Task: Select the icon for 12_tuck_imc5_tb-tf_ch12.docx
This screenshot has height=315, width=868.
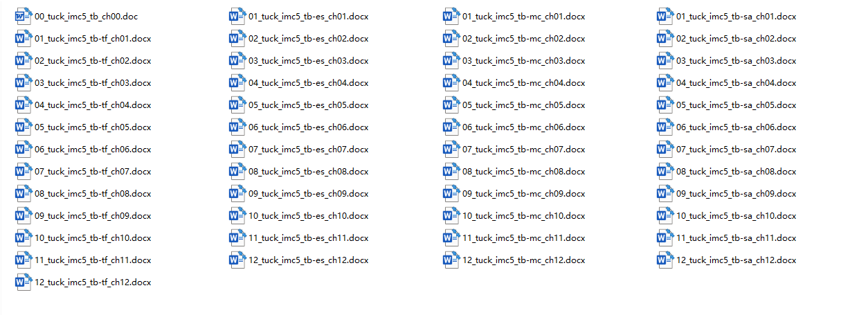Action: (24, 282)
